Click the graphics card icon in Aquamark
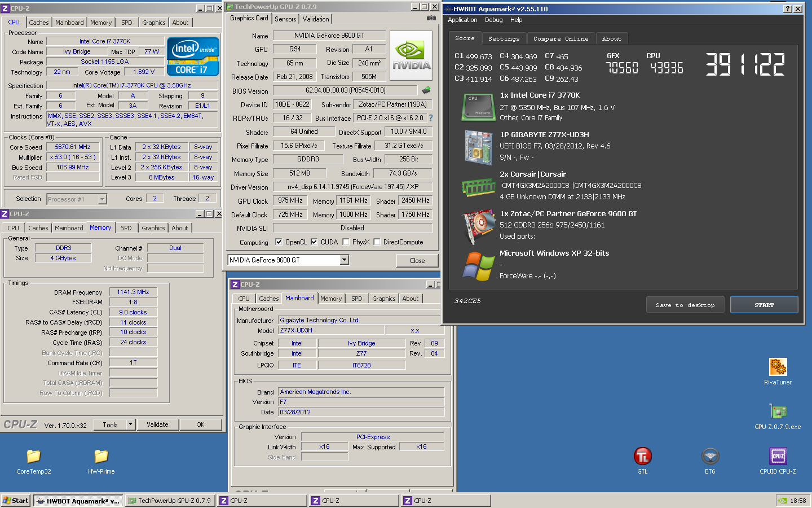 point(479,226)
